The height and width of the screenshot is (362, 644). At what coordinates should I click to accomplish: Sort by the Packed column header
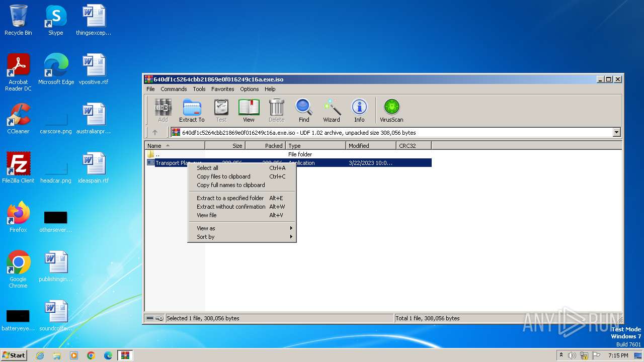click(x=265, y=146)
